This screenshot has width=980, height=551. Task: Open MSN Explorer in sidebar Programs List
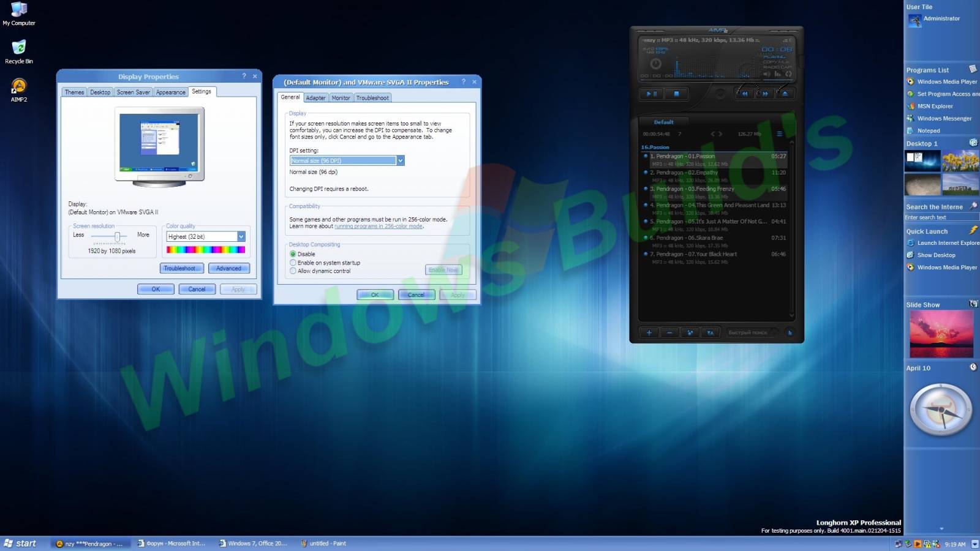[930, 106]
